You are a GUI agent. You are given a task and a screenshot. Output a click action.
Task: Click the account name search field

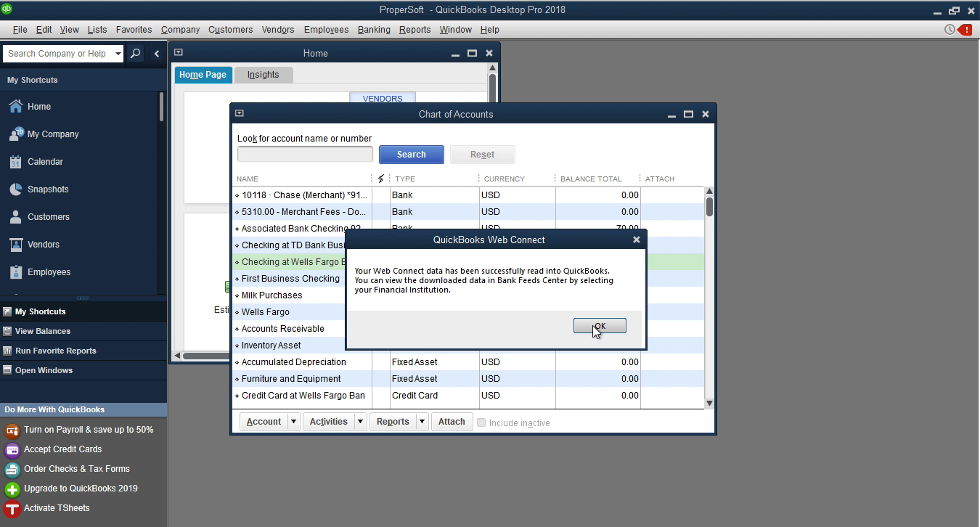305,154
